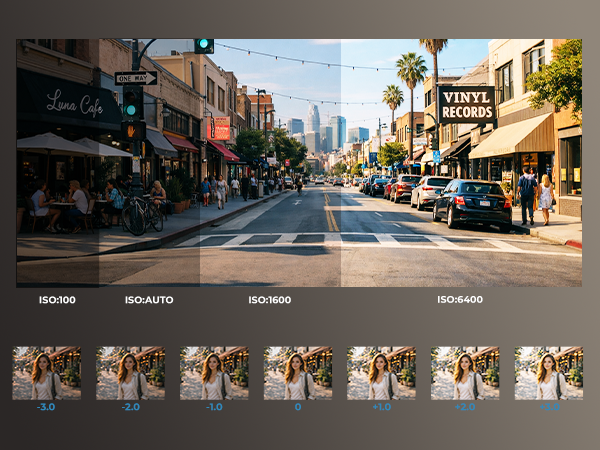Choose the 0 exposure thumbnail
This screenshot has height=450, width=600.
click(298, 373)
